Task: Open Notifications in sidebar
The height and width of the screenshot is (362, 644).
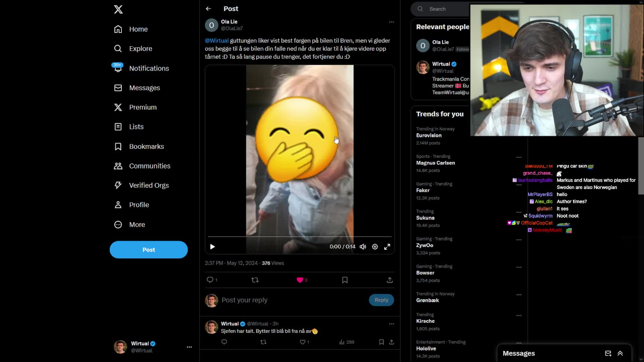Action: [x=141, y=68]
